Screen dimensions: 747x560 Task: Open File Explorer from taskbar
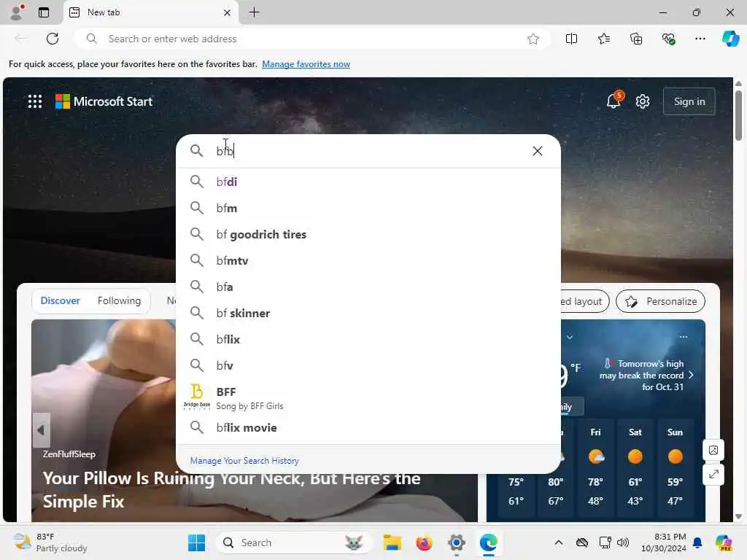(392, 542)
